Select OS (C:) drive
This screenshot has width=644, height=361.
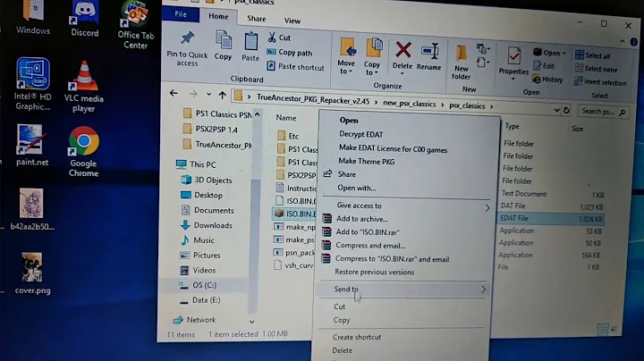[197, 285]
